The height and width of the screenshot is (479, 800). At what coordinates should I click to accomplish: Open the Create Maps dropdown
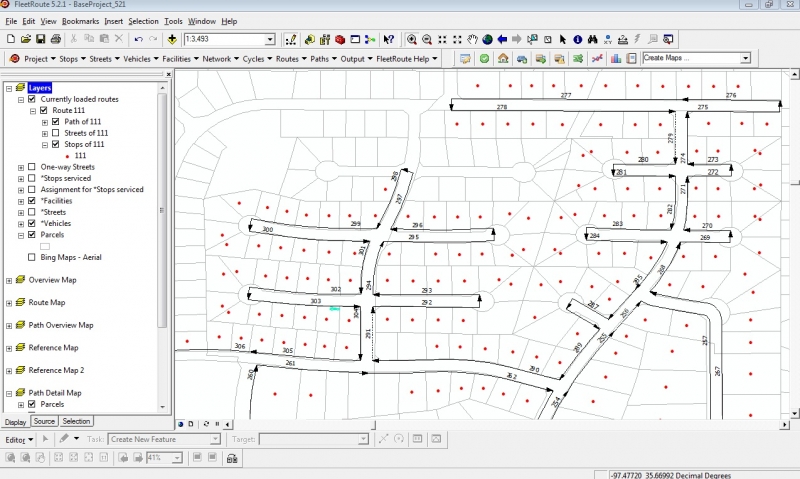coord(745,58)
